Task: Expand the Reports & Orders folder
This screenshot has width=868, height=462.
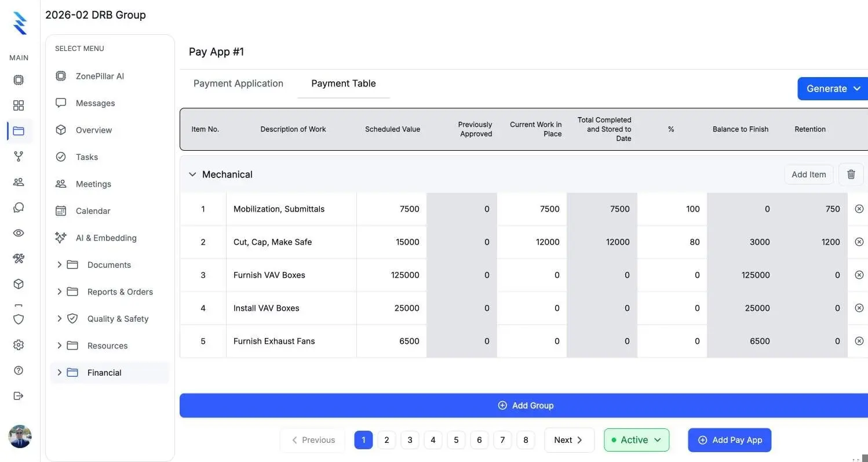Action: (x=59, y=292)
